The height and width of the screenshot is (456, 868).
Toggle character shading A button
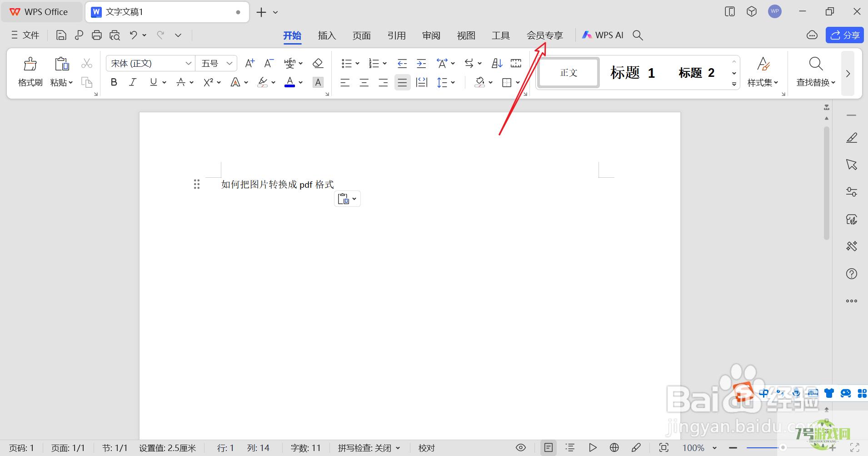click(318, 82)
